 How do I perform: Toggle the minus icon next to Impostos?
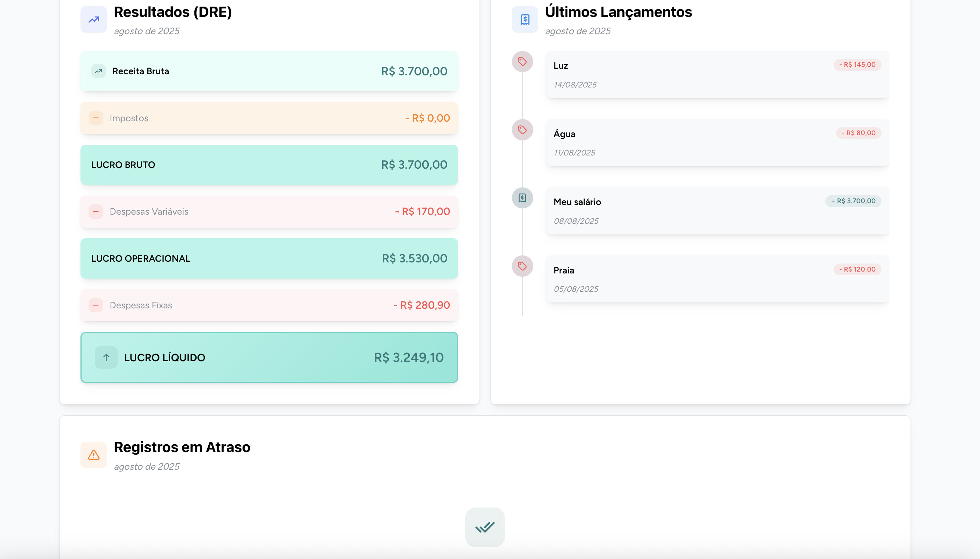pos(96,118)
